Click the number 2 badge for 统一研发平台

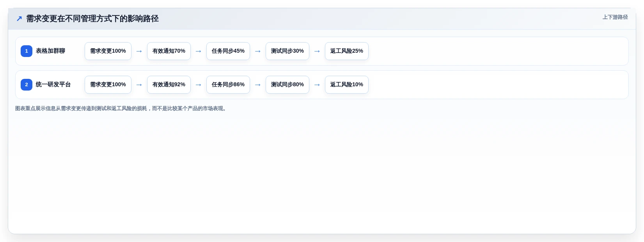click(x=27, y=85)
